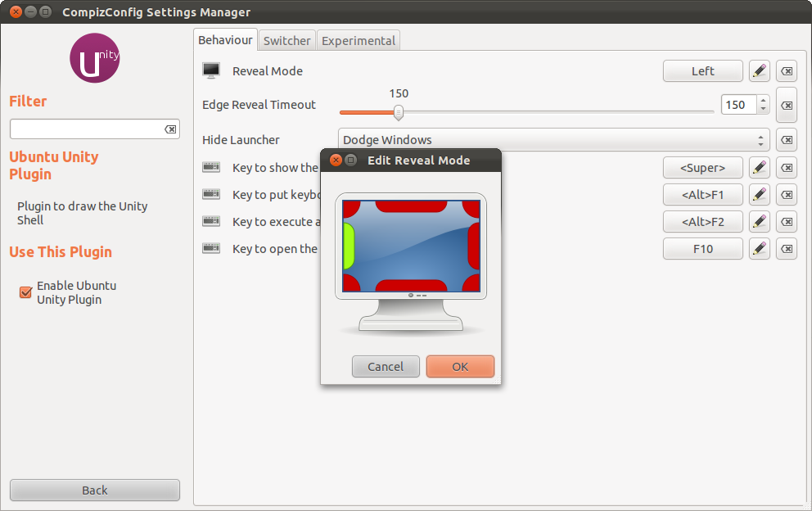Click the <Alt>F2 key binding button
812x511 pixels.
point(703,222)
